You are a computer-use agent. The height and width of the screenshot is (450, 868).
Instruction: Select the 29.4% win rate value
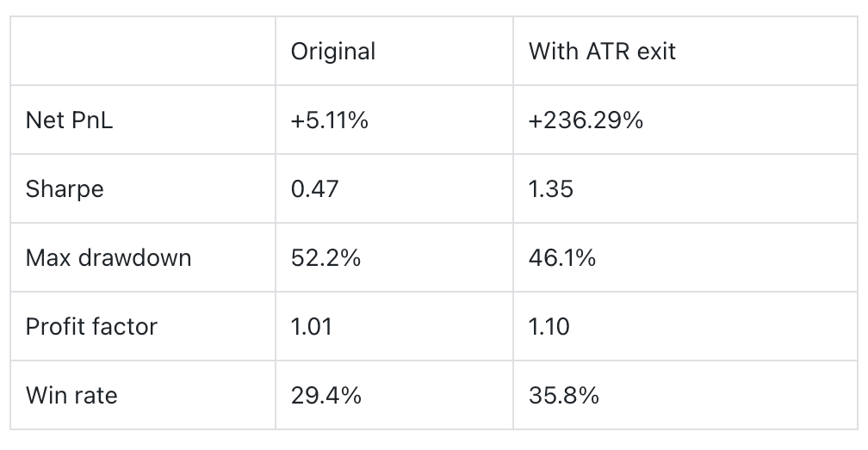coord(326,396)
